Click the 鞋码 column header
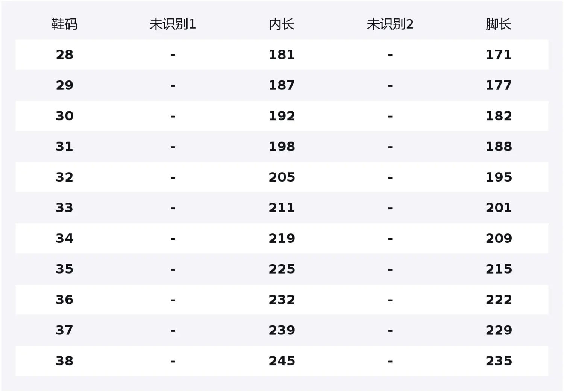 coord(64,24)
